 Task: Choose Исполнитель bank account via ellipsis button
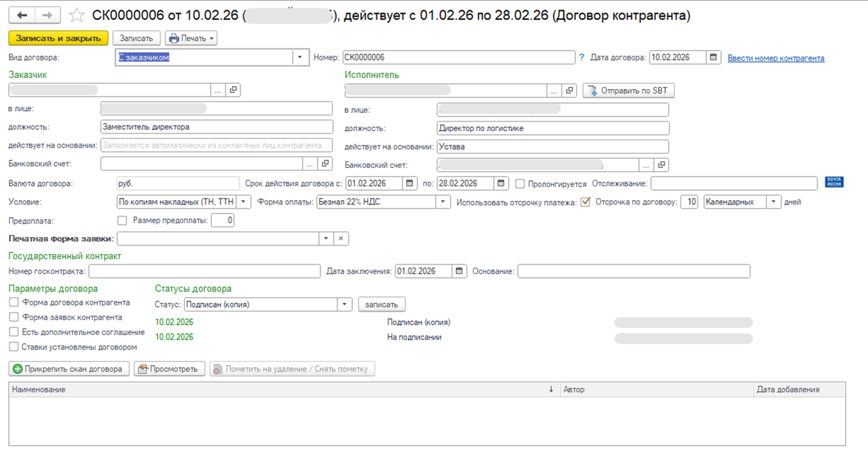646,165
